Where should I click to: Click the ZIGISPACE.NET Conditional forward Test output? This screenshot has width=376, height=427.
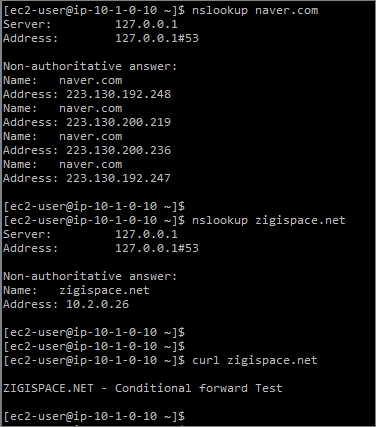[143, 388]
